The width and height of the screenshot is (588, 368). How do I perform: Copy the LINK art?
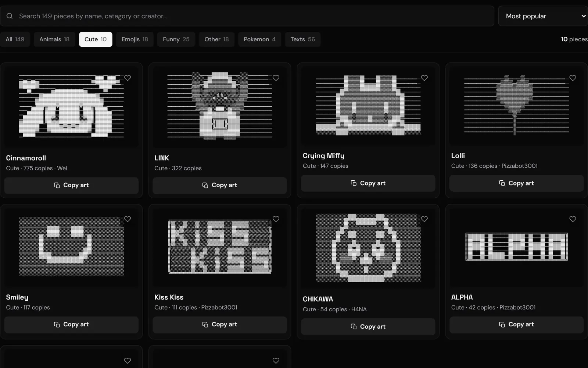pyautogui.click(x=220, y=185)
